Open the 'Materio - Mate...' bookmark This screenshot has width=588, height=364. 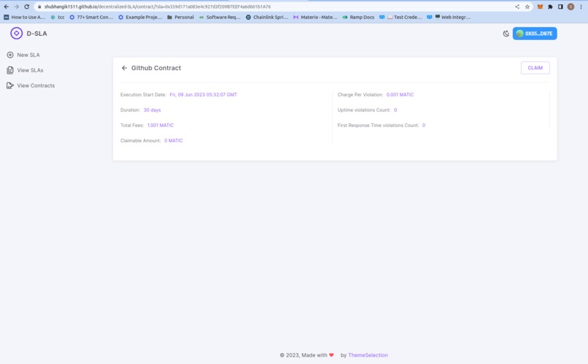point(315,18)
